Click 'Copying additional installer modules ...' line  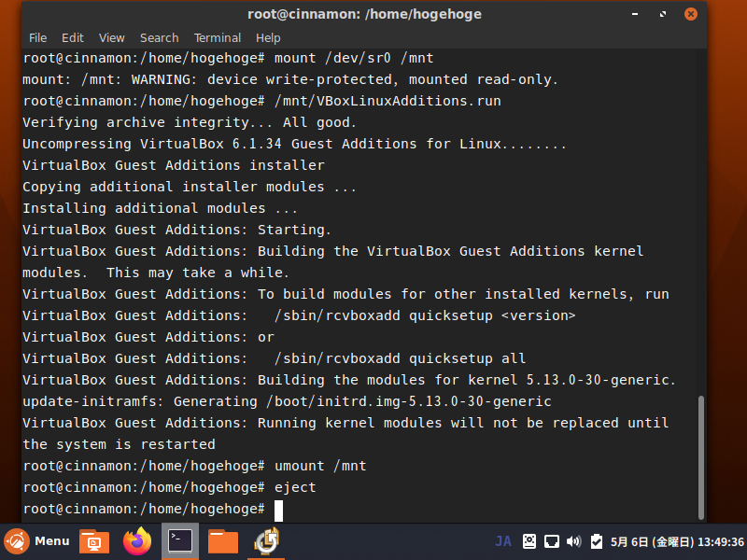coord(190,187)
